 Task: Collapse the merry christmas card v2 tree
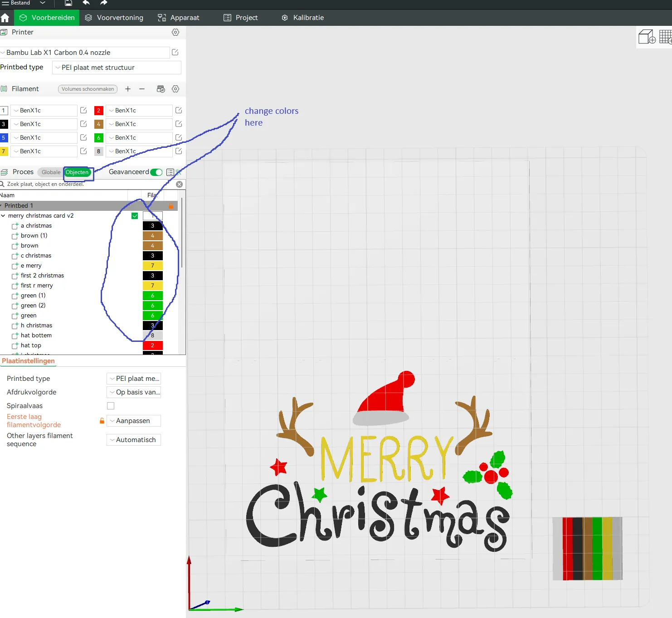[3, 216]
